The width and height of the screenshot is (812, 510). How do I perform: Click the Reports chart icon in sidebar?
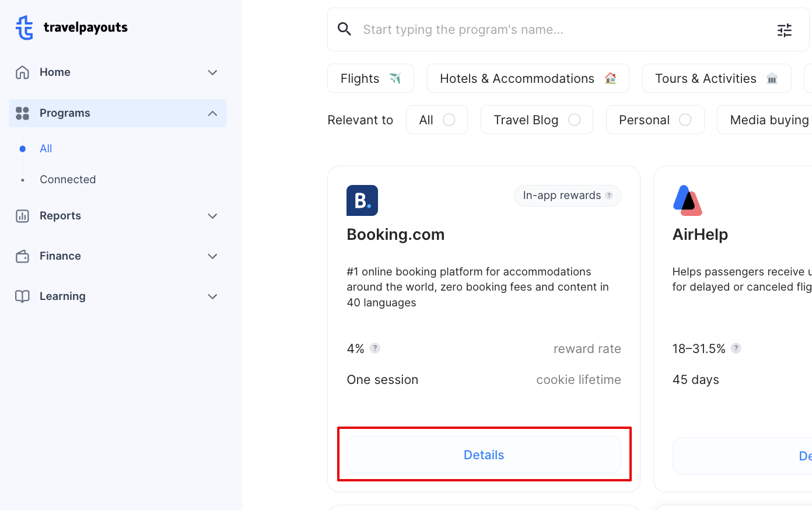pos(22,216)
